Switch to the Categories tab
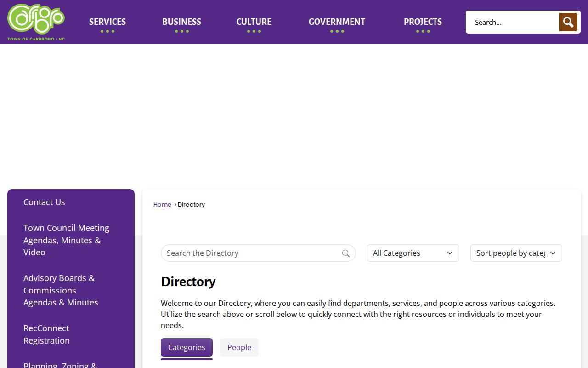 coord(187,347)
